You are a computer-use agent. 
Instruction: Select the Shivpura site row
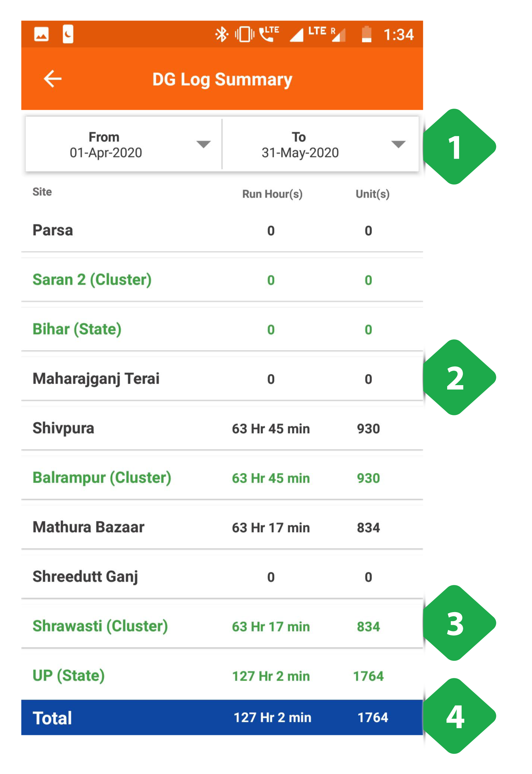(x=222, y=428)
